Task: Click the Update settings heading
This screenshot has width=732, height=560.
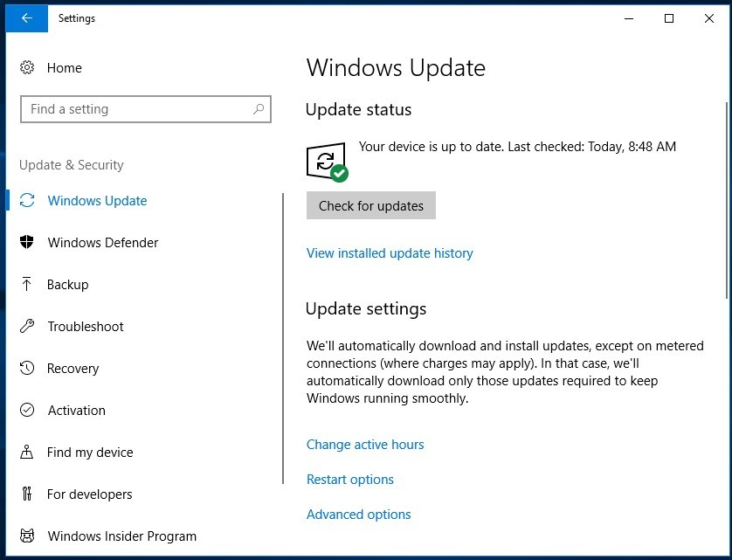Action: 366,308
